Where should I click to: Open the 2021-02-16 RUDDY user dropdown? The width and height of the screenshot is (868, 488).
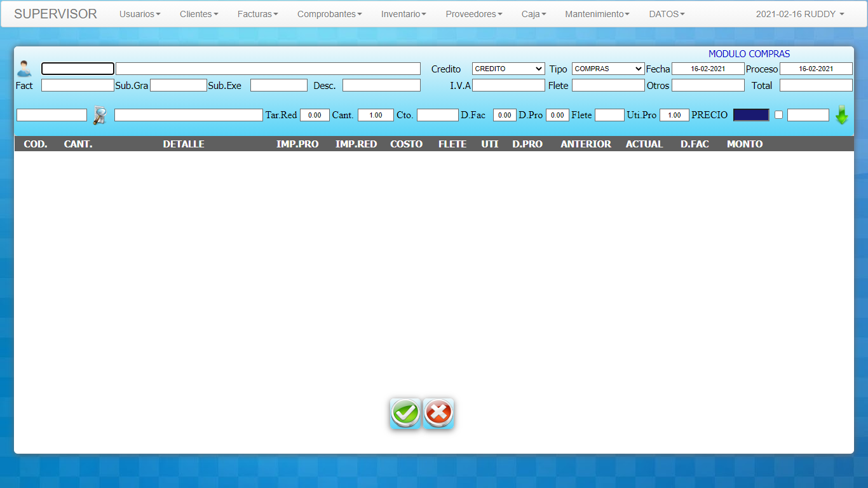pos(799,14)
